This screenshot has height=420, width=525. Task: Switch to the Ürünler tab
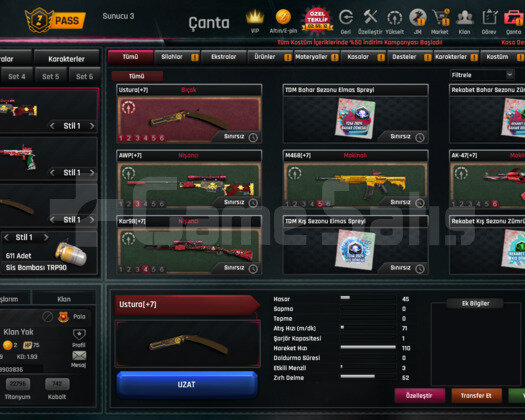270,57
